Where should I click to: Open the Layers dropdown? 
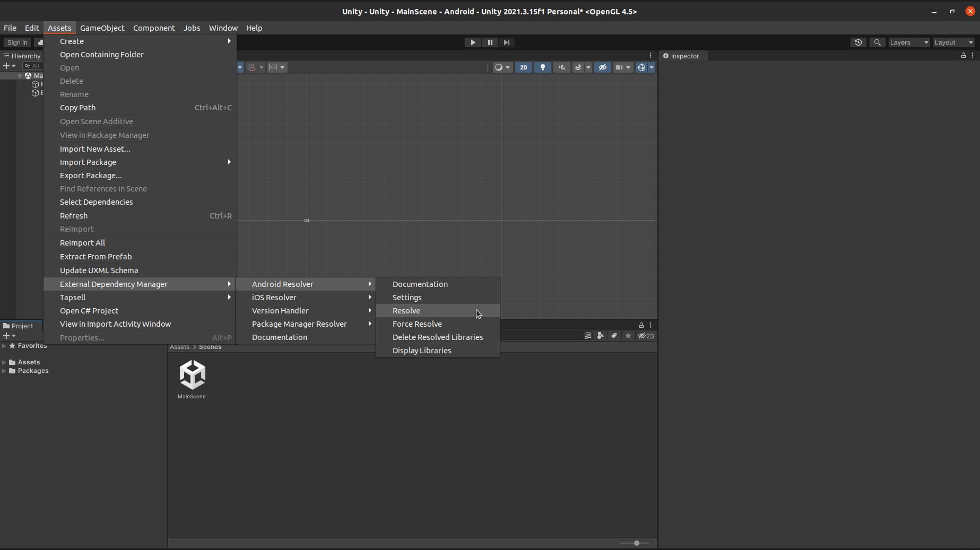click(909, 42)
